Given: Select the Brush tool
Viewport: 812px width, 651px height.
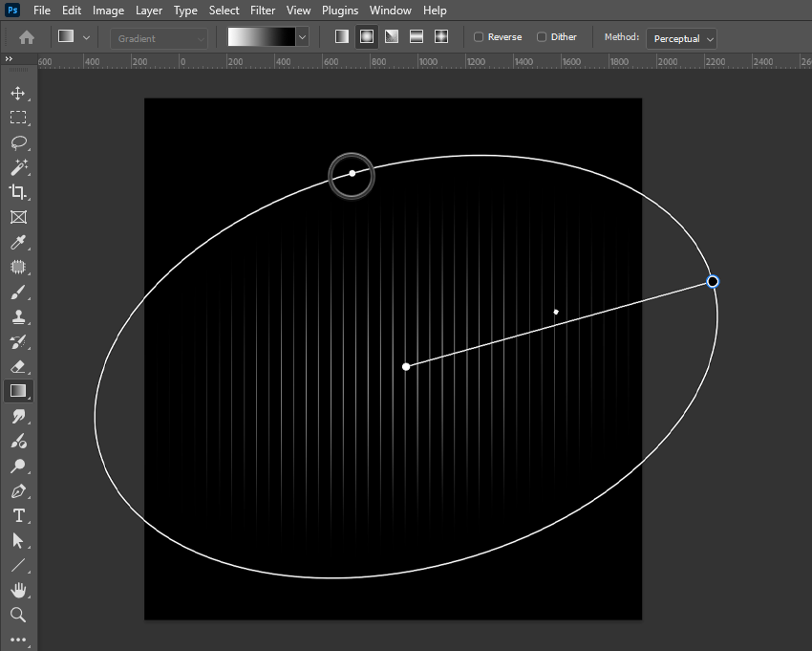Looking at the screenshot, I should [18, 292].
